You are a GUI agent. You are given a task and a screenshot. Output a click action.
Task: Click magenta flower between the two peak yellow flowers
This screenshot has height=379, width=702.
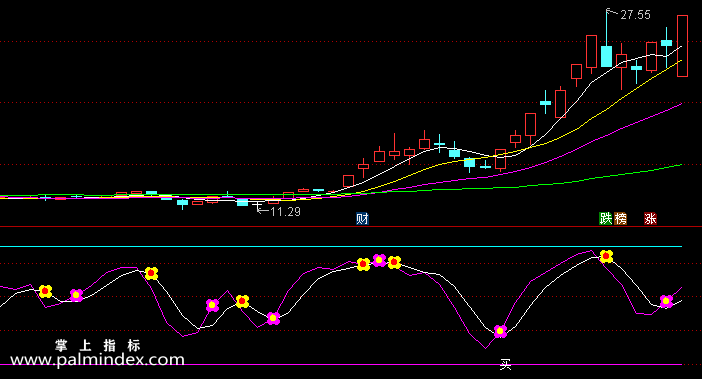click(379, 260)
